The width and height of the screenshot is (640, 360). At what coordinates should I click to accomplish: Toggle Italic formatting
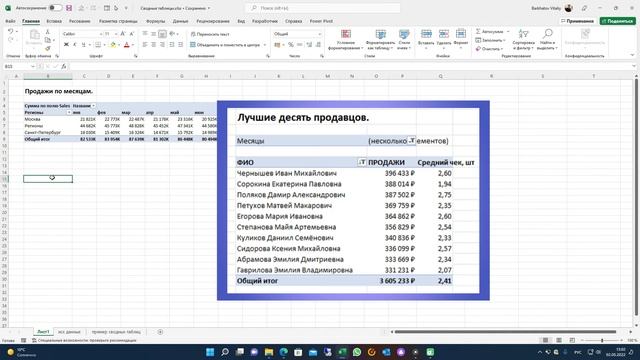[75, 44]
